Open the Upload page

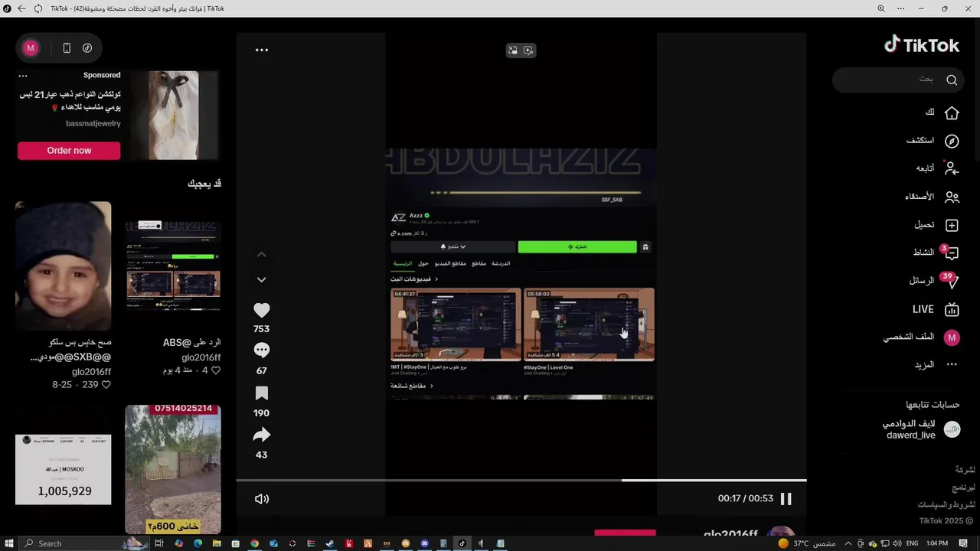[937, 225]
